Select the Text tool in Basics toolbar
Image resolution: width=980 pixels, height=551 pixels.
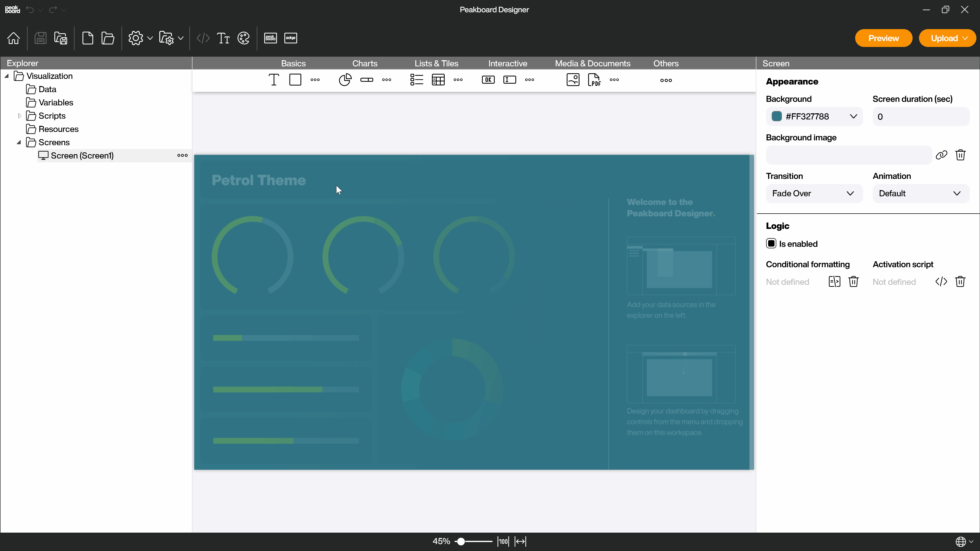tap(274, 79)
